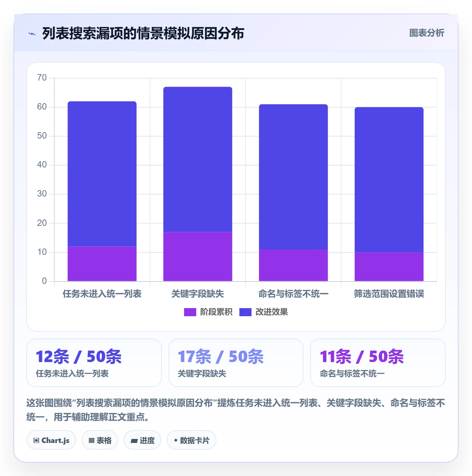This screenshot has width=472, height=476.
Task: Click the y-axis tick label 70
Action: (42, 78)
